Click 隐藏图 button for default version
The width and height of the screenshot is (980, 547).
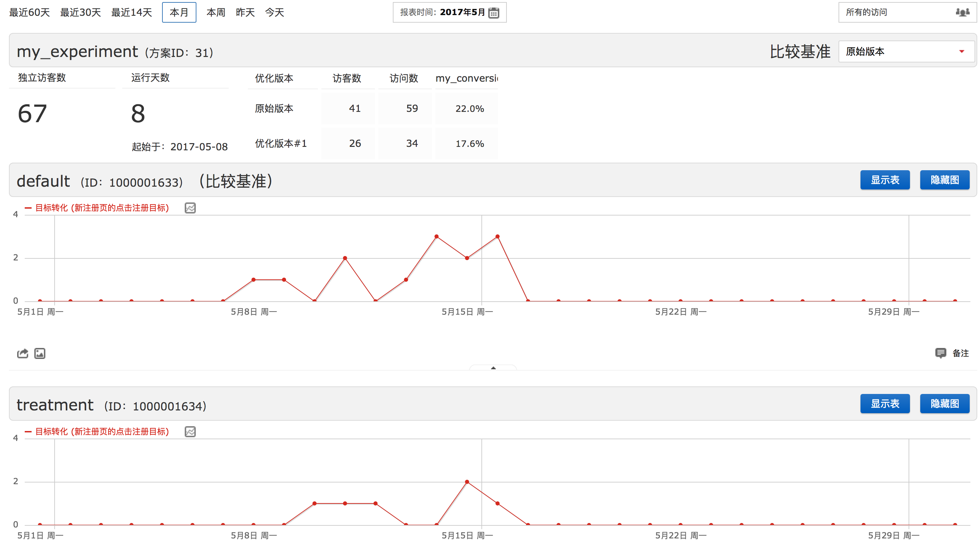pos(945,180)
